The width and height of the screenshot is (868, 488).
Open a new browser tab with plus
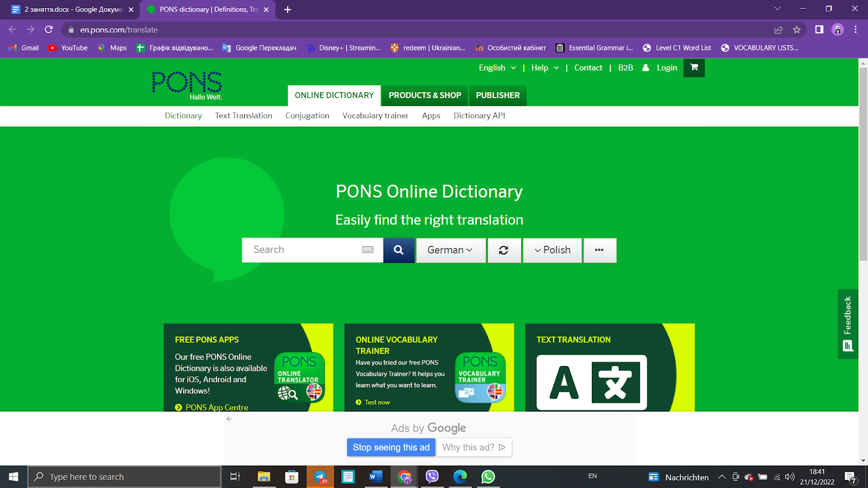pos(288,9)
